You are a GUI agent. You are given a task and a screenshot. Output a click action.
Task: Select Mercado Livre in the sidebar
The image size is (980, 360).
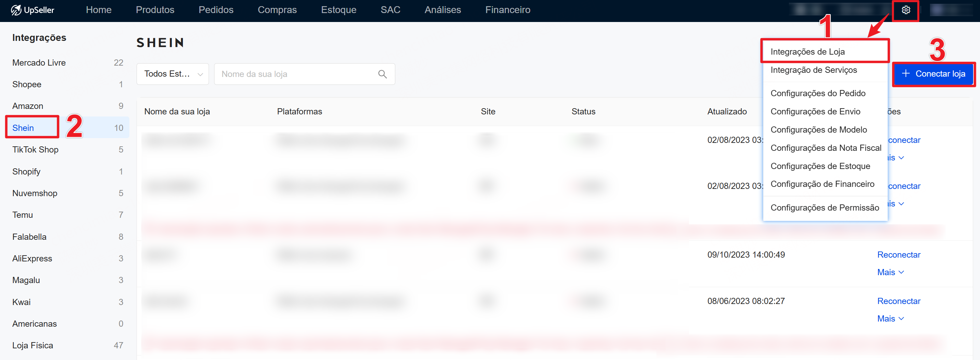click(39, 63)
